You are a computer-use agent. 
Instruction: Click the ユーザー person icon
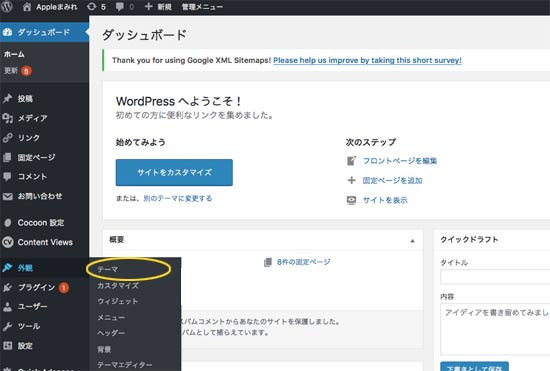coord(8,307)
